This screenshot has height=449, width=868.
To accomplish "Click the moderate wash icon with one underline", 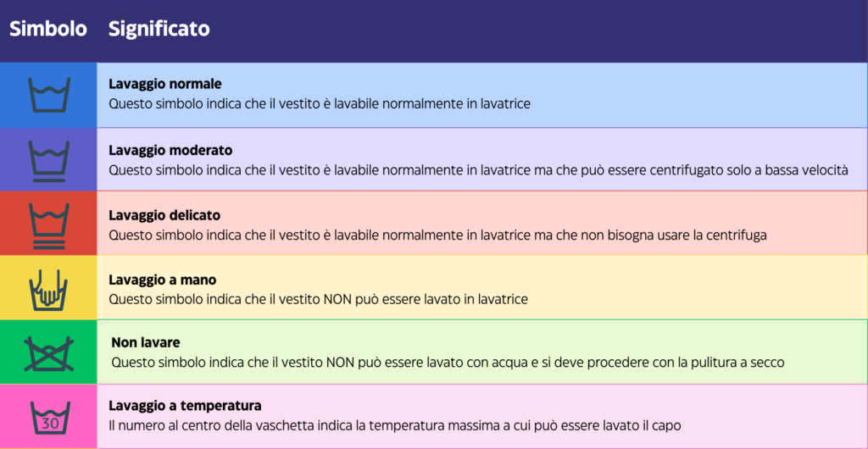I will click(x=48, y=161).
